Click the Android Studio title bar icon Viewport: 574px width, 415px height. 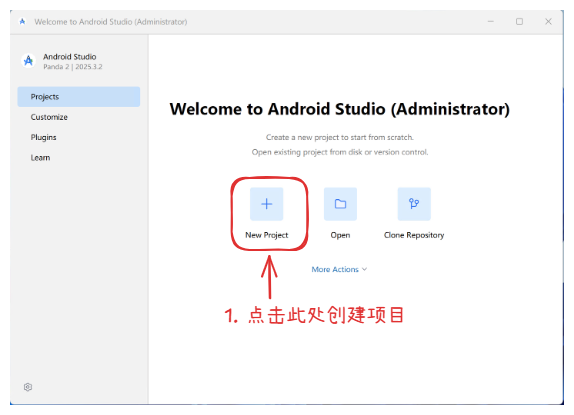tap(22, 22)
